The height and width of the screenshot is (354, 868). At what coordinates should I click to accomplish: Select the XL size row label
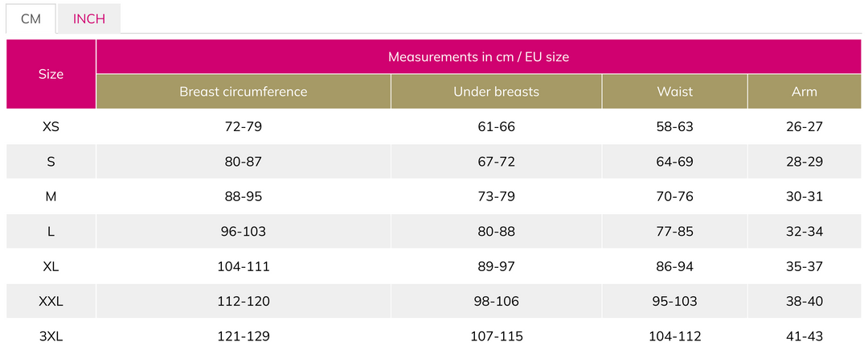(x=51, y=266)
